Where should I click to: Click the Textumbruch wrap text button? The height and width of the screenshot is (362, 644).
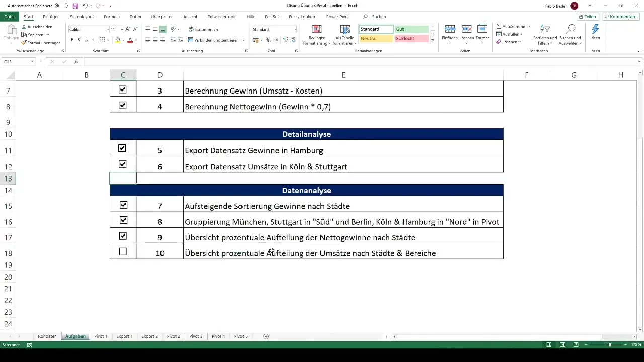(203, 29)
